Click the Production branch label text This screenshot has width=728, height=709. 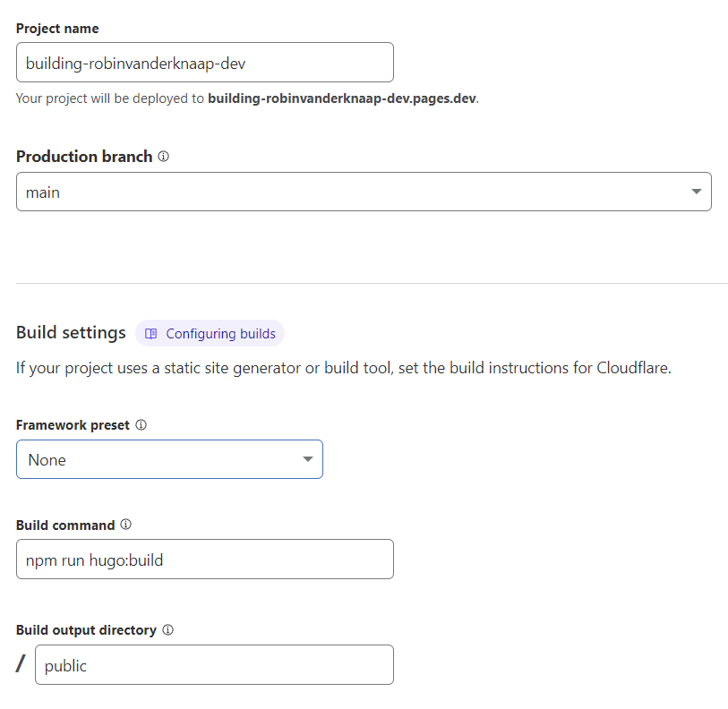click(84, 157)
